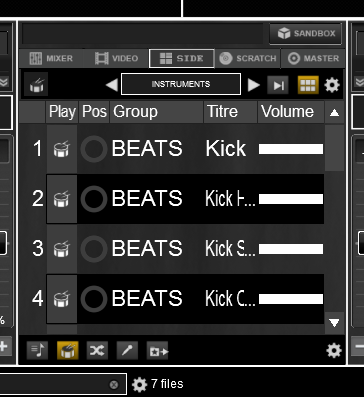Viewport: 364px width, 397px height.
Task: Go to previous sampler bank arrow
Action: [112, 85]
